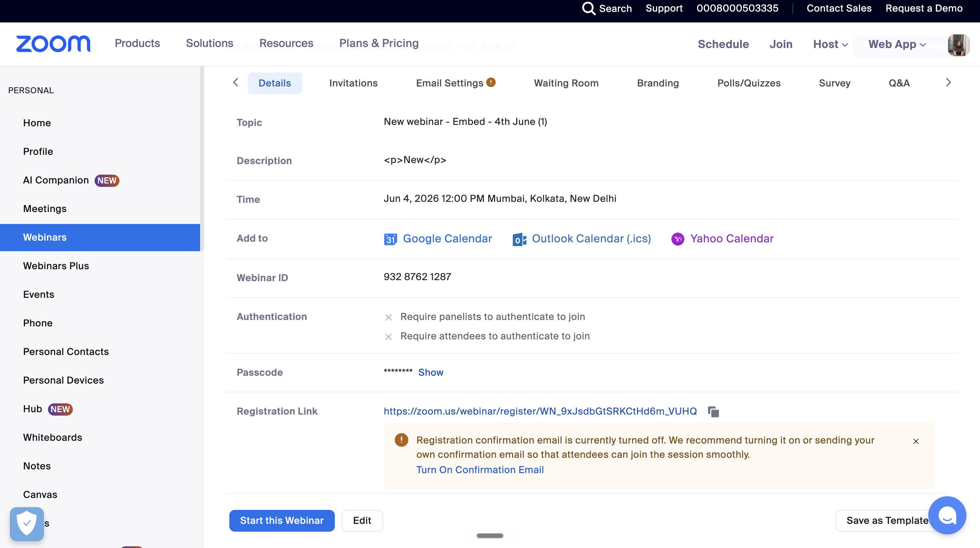Open the Resources menu
This screenshot has width=980, height=548.
286,43
